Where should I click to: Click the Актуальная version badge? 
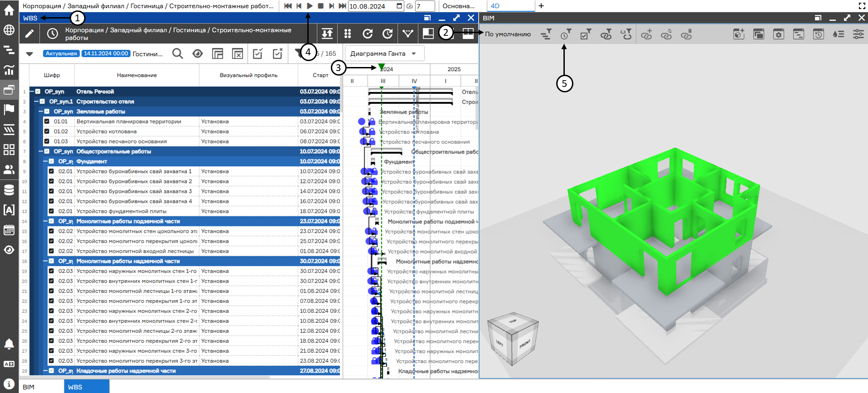point(61,53)
